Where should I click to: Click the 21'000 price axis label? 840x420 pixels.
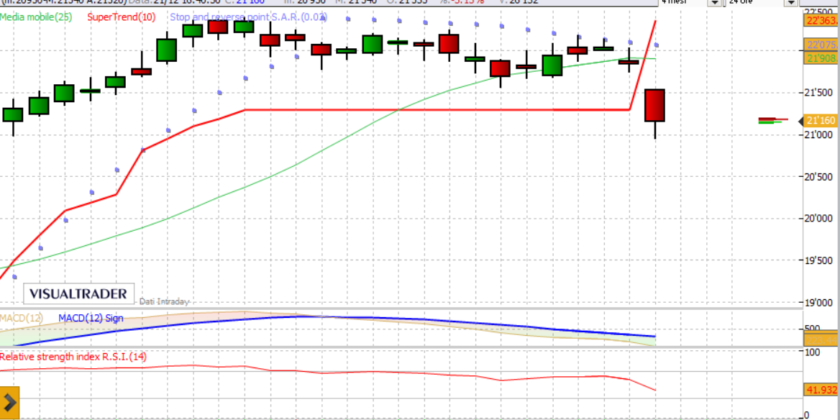819,135
